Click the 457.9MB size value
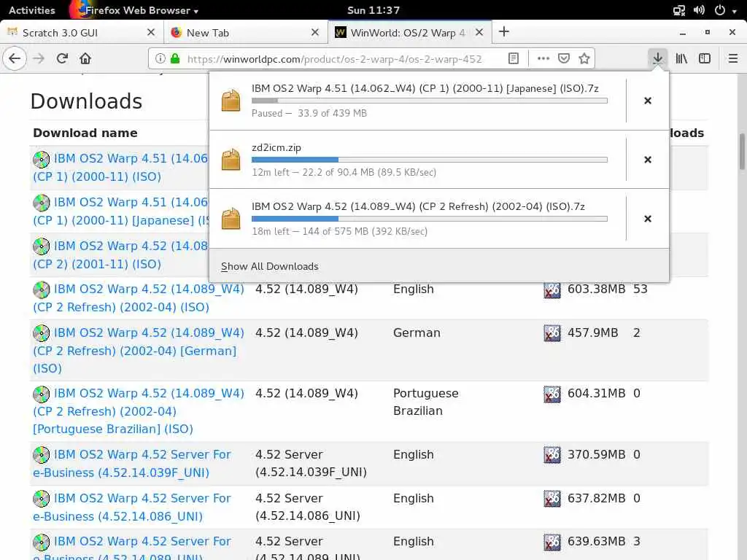This screenshot has width=747, height=560. point(592,332)
